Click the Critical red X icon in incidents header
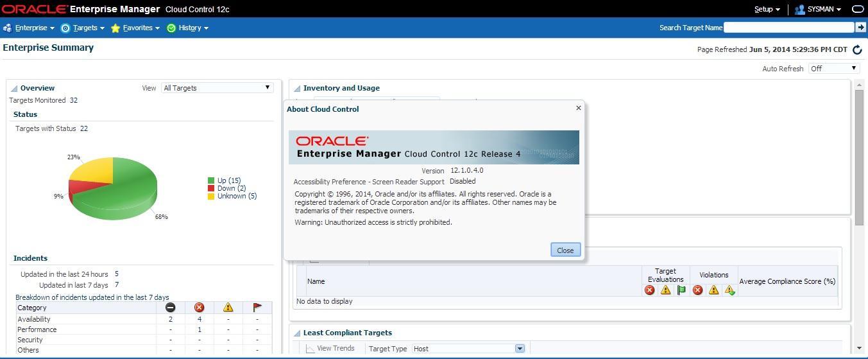 [x=199, y=308]
